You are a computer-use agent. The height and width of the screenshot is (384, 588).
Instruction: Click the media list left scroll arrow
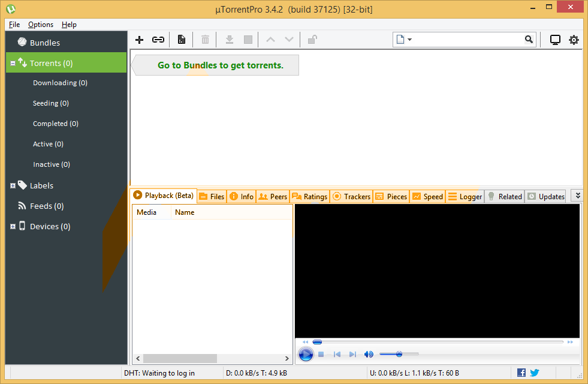click(x=138, y=358)
